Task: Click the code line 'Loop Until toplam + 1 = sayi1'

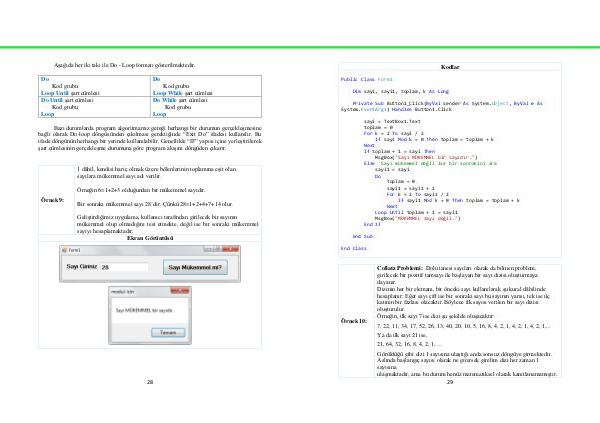Action: [416, 212]
